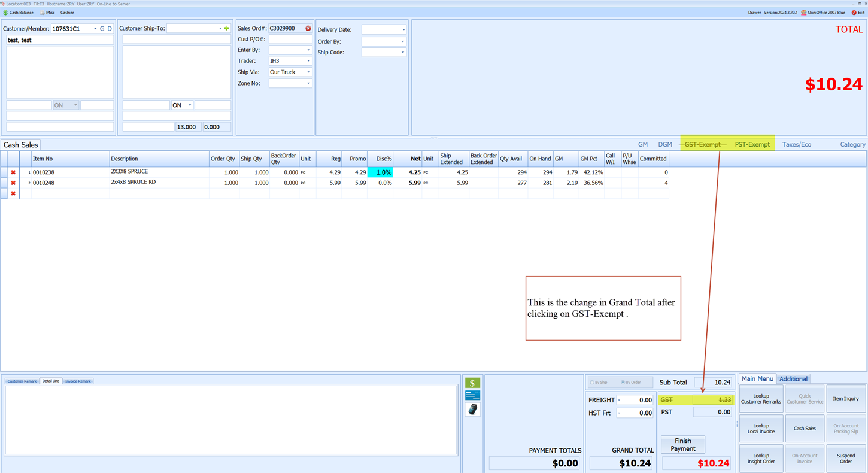The image size is (868, 473).
Task: Select the By Order radio button
Action: pyautogui.click(x=623, y=382)
